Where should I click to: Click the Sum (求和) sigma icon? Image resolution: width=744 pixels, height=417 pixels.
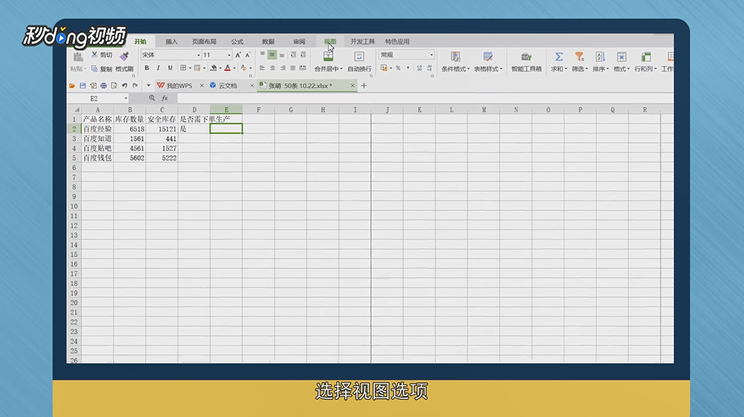tap(559, 57)
